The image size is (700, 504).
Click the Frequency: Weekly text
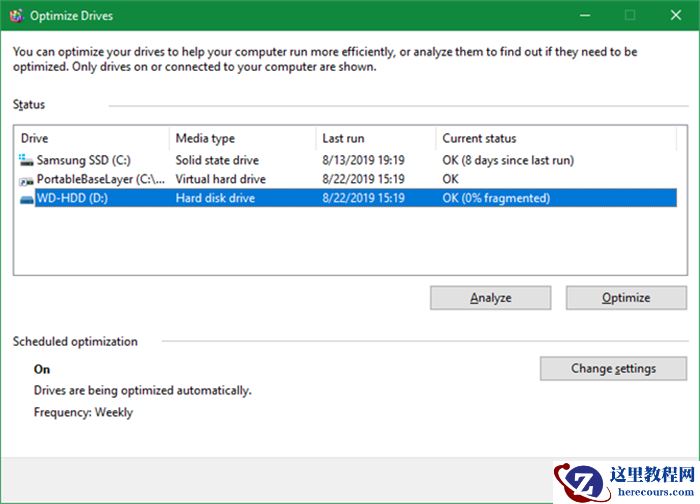83,412
